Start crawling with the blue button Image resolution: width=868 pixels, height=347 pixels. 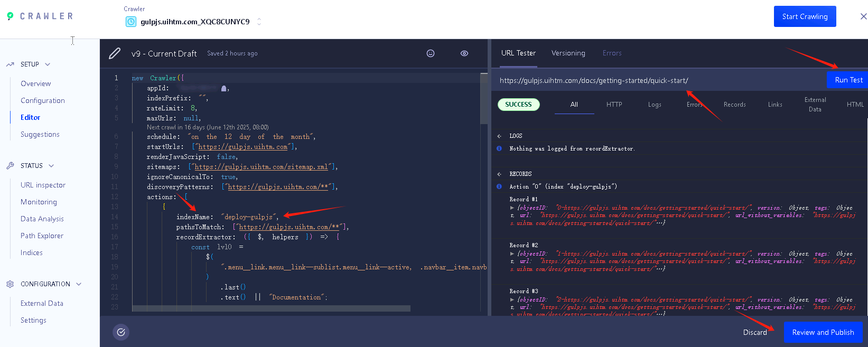(805, 16)
